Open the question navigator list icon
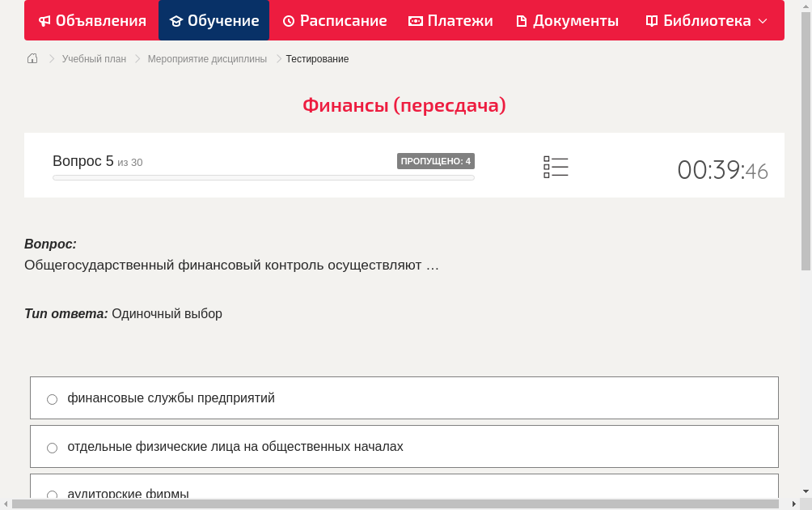This screenshot has width=812, height=510. 556,167
